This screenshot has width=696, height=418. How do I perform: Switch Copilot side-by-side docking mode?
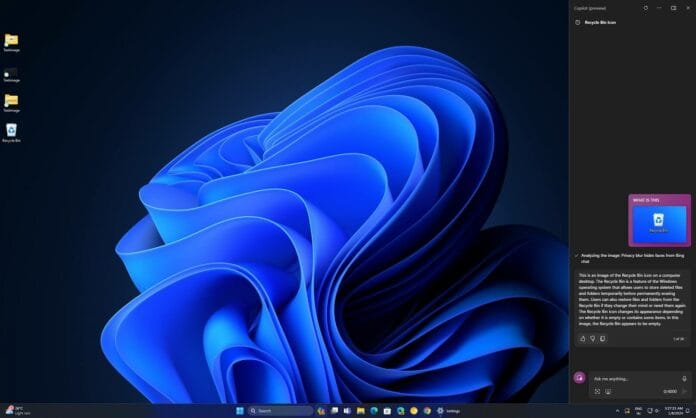tap(673, 8)
